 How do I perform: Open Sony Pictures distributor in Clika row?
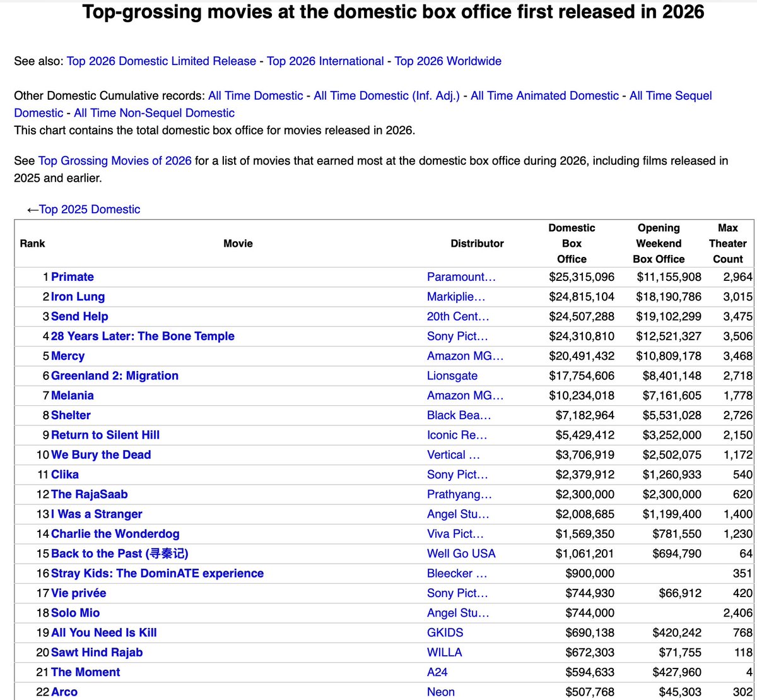[457, 475]
